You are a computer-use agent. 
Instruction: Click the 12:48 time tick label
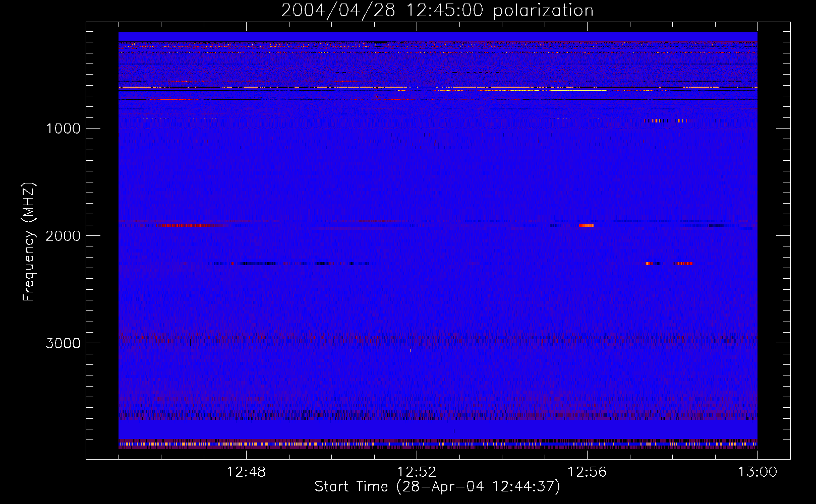click(246, 472)
